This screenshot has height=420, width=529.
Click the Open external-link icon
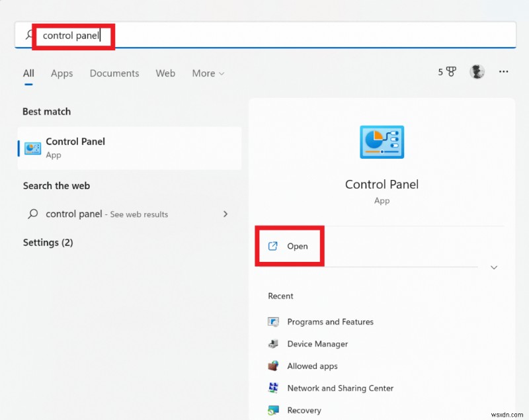click(272, 246)
